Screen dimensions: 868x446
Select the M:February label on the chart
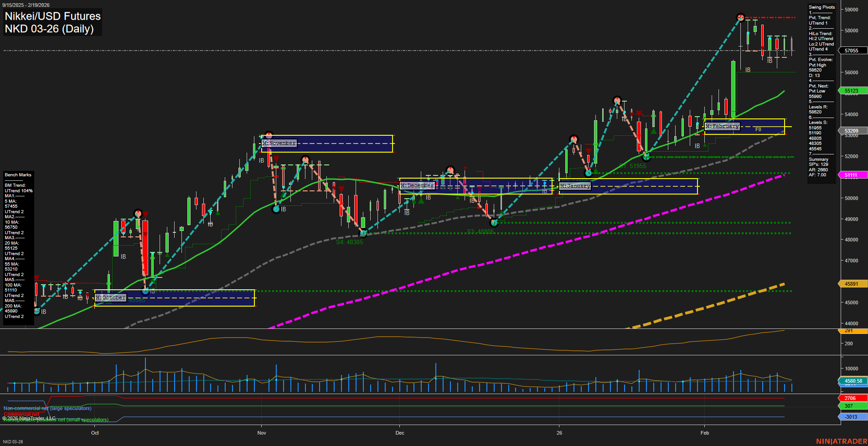723,126
